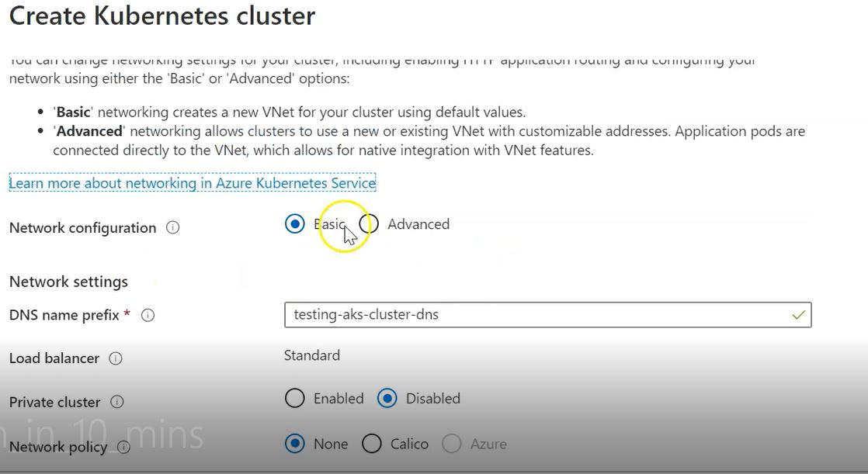Click the Load balancer info icon
The width and height of the screenshot is (868, 474).
click(x=114, y=358)
